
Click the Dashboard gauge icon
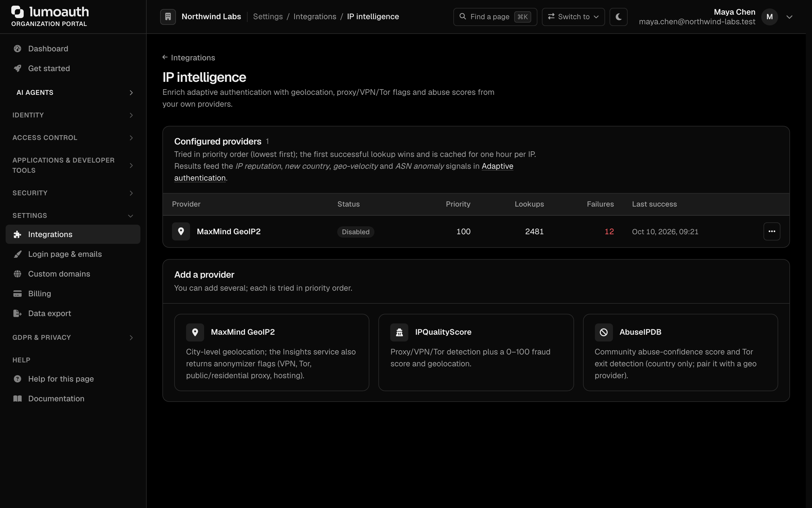17,49
